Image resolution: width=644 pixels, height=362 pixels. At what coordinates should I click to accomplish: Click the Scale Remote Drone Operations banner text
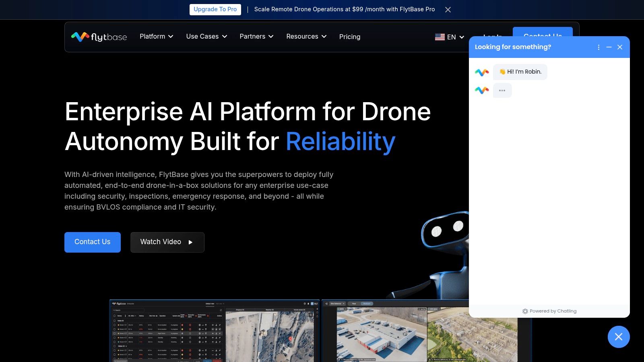345,9
